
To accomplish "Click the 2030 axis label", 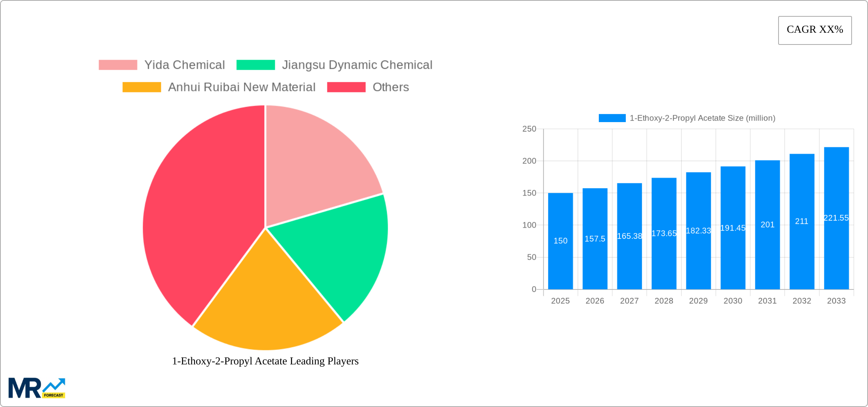I will (733, 300).
